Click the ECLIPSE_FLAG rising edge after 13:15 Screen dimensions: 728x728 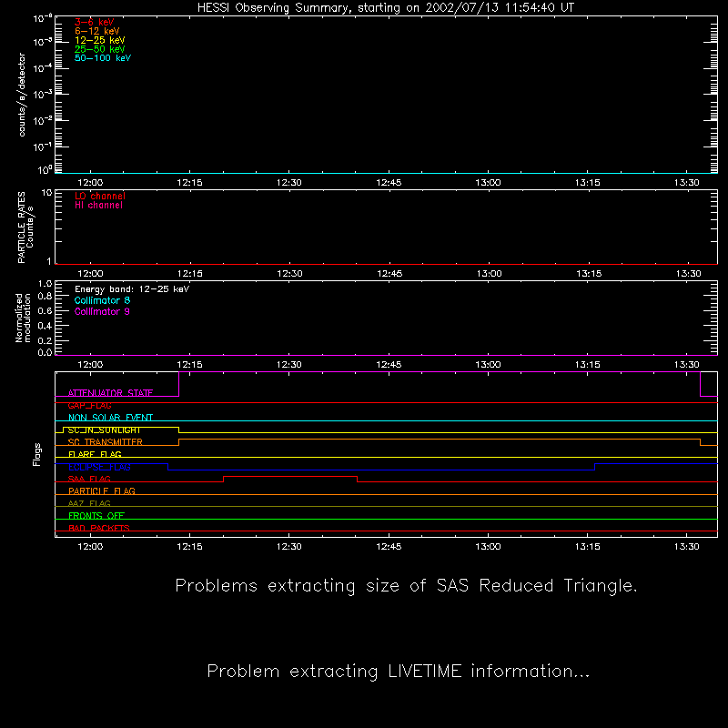[x=595, y=467]
